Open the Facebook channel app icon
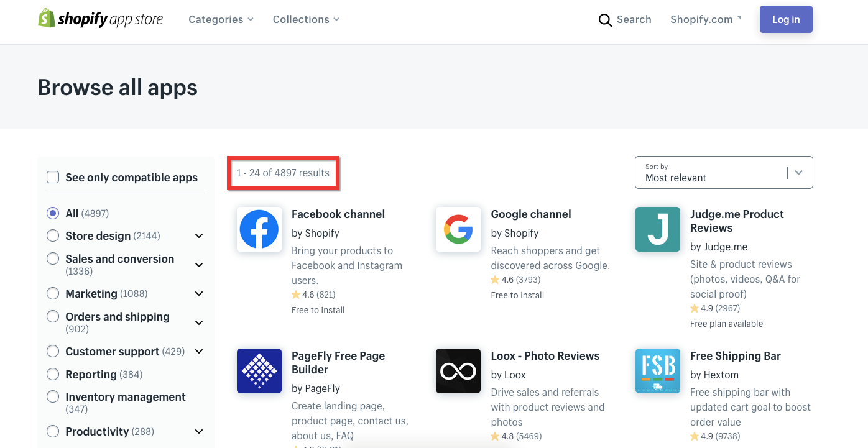Screen dimensions: 868x448 (259, 229)
